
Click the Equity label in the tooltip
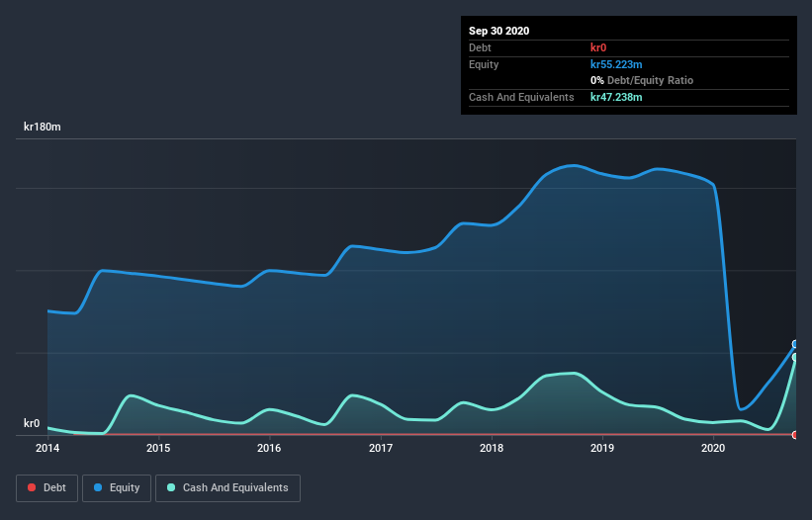click(484, 64)
